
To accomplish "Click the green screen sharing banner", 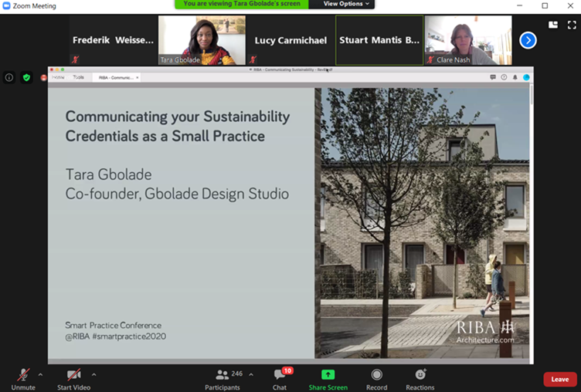I will [242, 4].
